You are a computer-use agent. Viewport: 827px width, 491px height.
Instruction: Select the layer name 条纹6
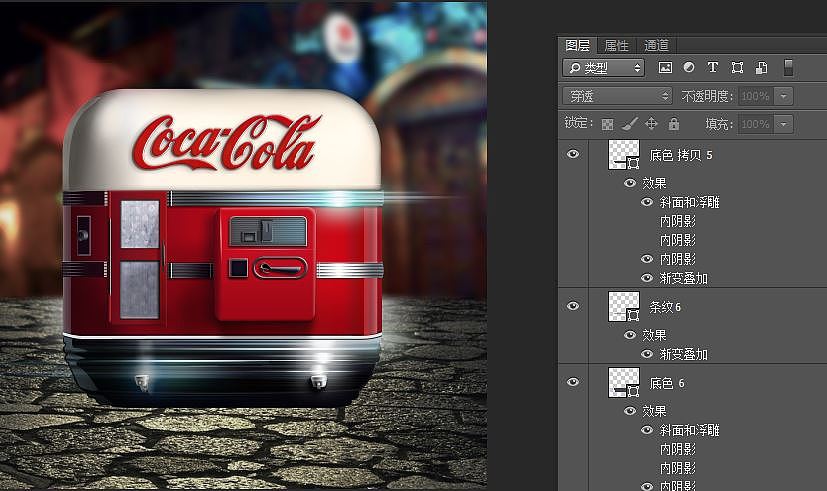(x=665, y=307)
